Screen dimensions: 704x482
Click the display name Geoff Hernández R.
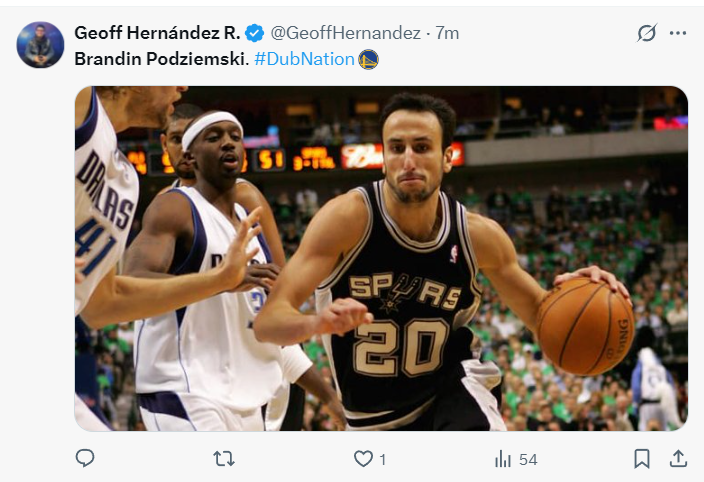(157, 33)
